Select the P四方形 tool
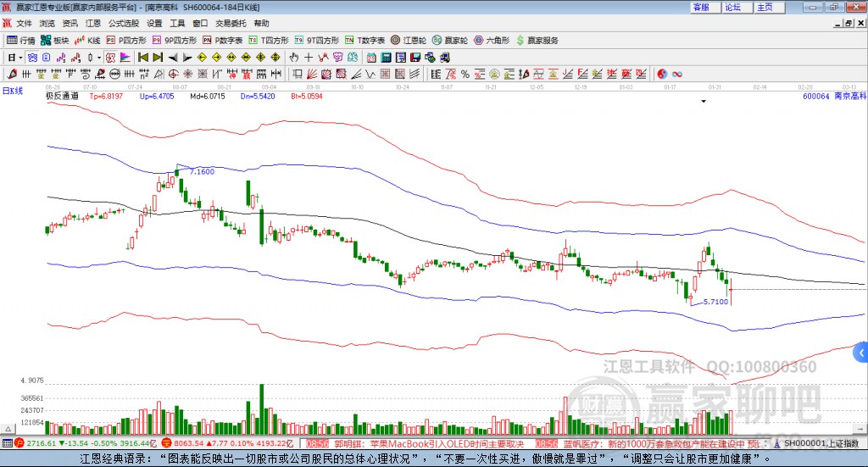Image resolution: width=868 pixels, height=467 pixels. [x=126, y=40]
